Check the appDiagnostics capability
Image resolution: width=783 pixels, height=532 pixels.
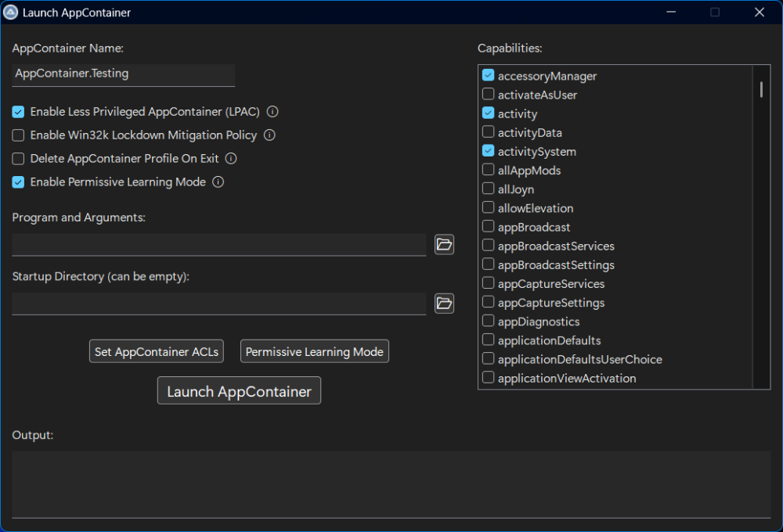(x=489, y=322)
